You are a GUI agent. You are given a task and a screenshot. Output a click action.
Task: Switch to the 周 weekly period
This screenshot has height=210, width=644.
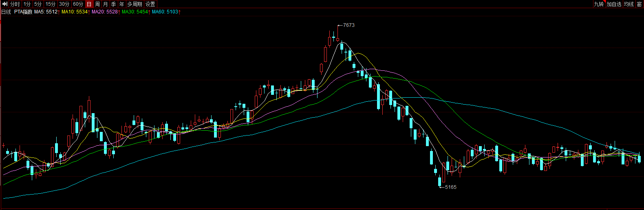(x=97, y=4)
